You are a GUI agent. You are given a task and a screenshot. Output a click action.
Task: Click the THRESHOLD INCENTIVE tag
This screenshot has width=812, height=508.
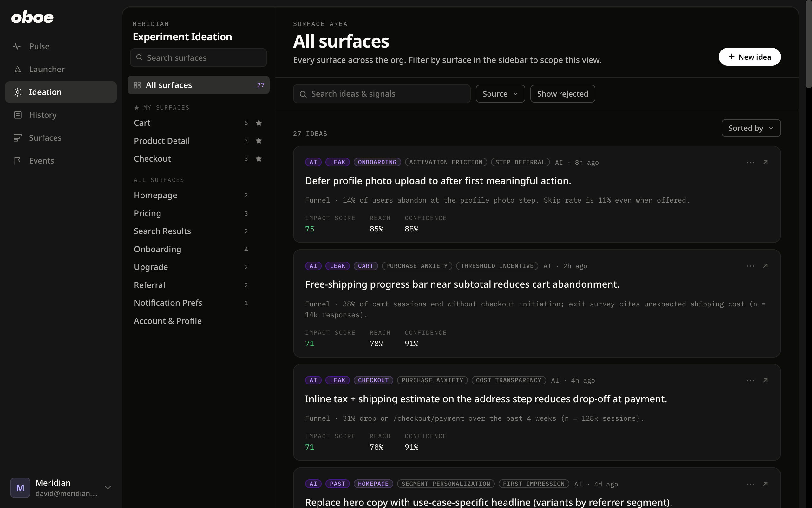[x=497, y=266]
